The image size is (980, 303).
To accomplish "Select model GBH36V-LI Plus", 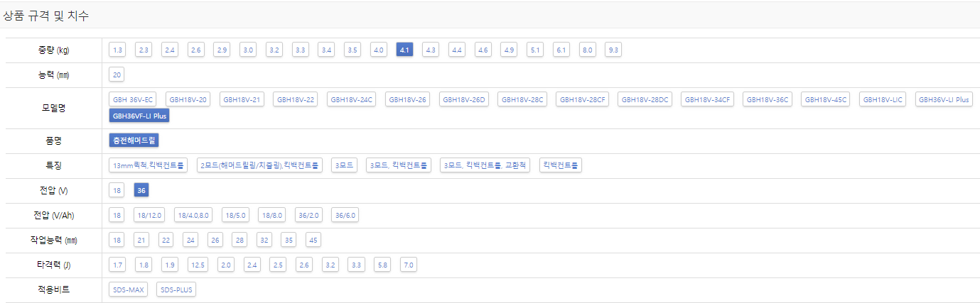I will [x=944, y=99].
